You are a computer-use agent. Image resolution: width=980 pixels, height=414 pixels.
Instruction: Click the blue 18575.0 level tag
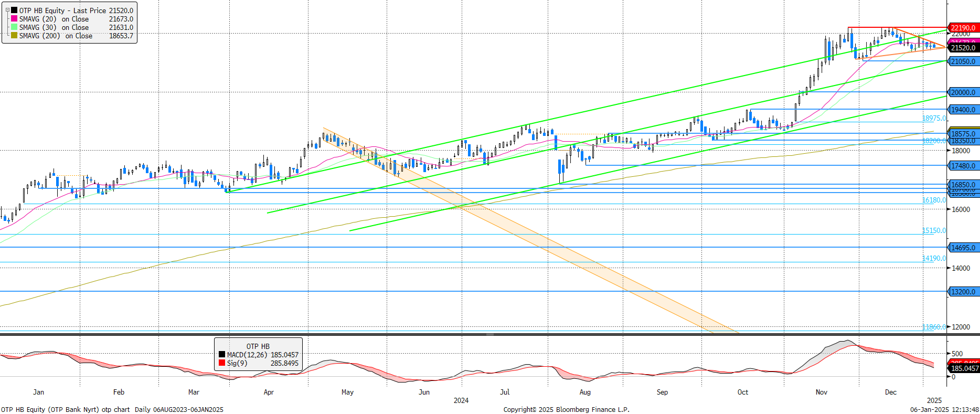963,133
